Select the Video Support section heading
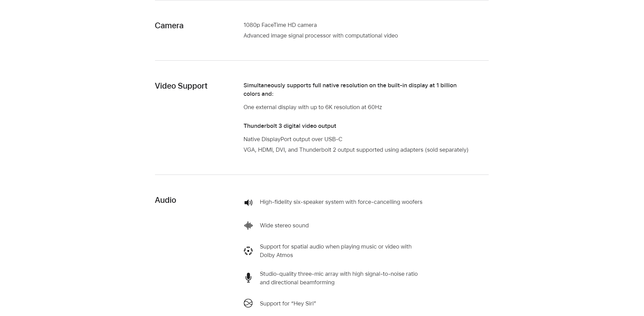 point(181,86)
